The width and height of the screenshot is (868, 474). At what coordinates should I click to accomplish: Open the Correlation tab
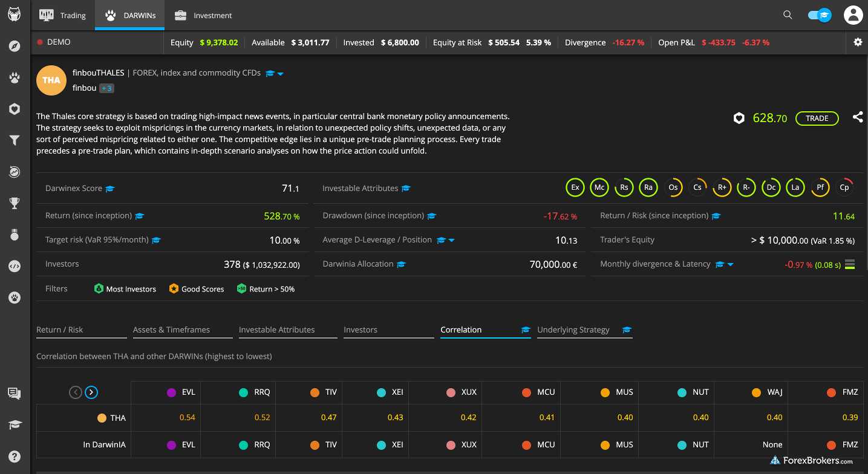[485, 330]
